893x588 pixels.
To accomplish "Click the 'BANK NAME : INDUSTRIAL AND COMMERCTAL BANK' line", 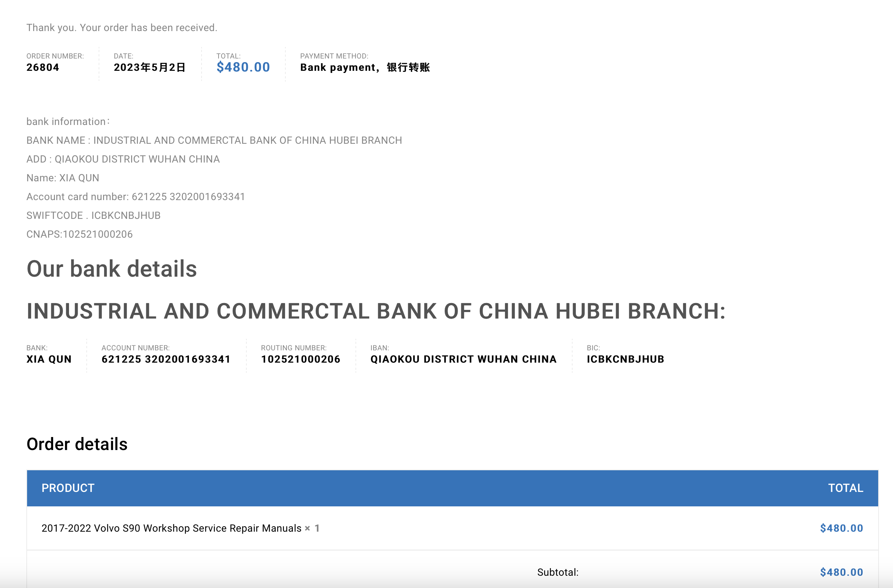I will coord(214,140).
